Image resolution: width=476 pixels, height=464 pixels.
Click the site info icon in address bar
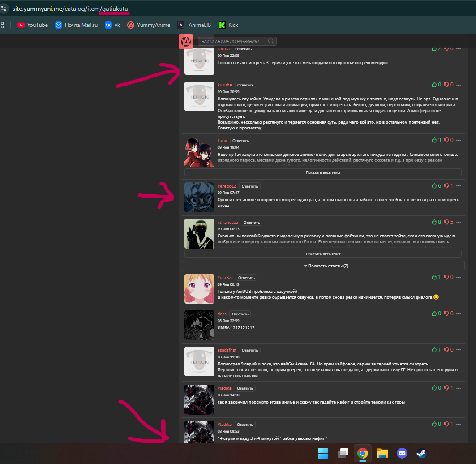click(x=4, y=9)
